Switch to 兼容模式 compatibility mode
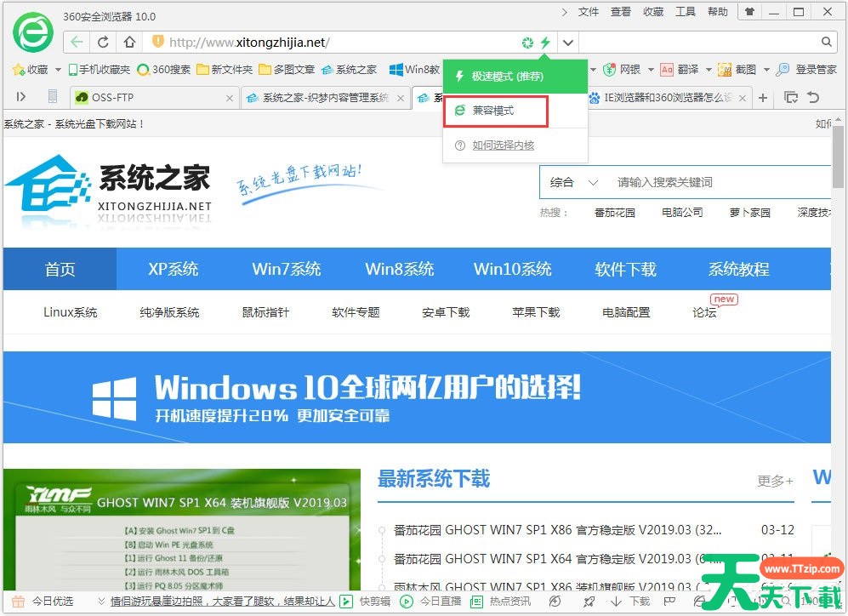The width and height of the screenshot is (848, 616). click(x=495, y=111)
